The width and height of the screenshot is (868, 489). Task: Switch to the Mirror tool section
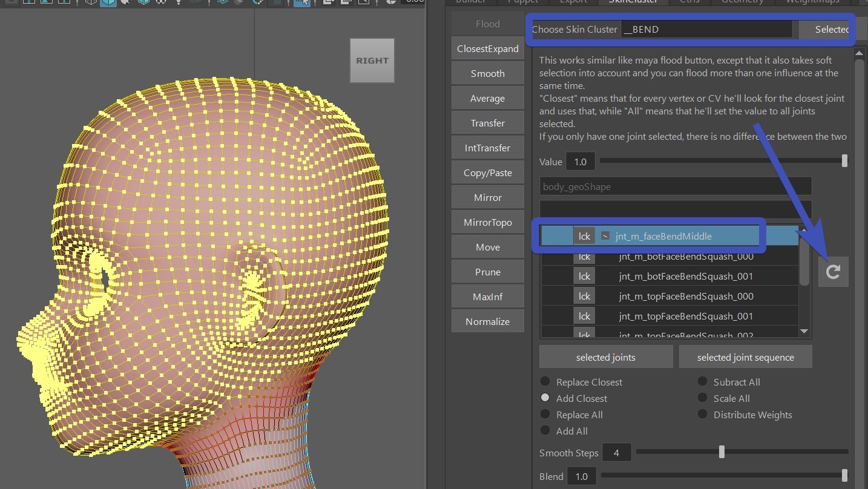pos(487,197)
